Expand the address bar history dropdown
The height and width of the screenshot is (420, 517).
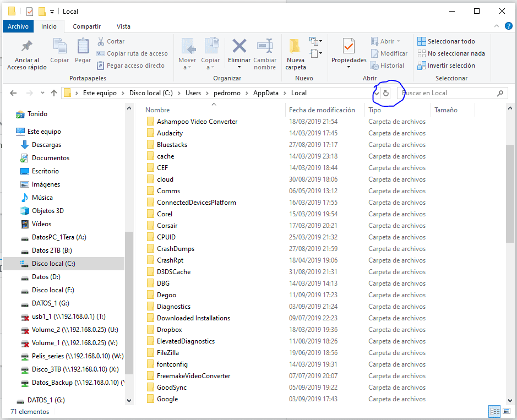click(x=376, y=93)
